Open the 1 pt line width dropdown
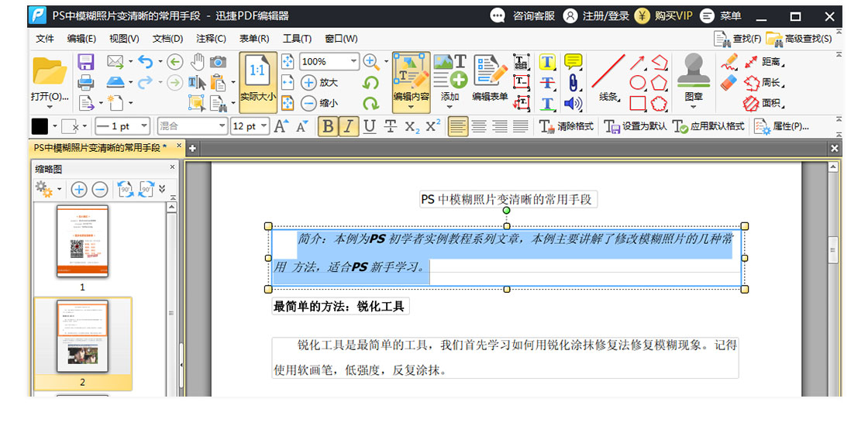 click(144, 126)
